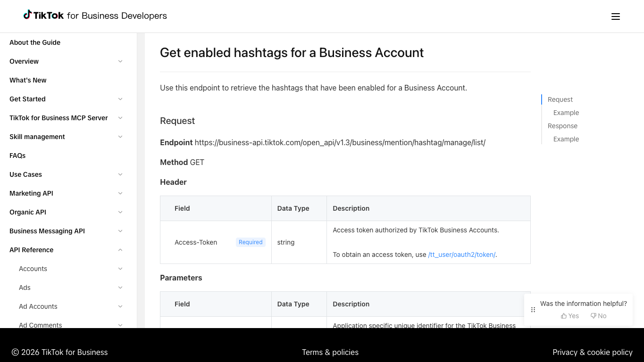This screenshot has height=362, width=644.
Task: Click the Access-Token field cell
Action: [216, 242]
